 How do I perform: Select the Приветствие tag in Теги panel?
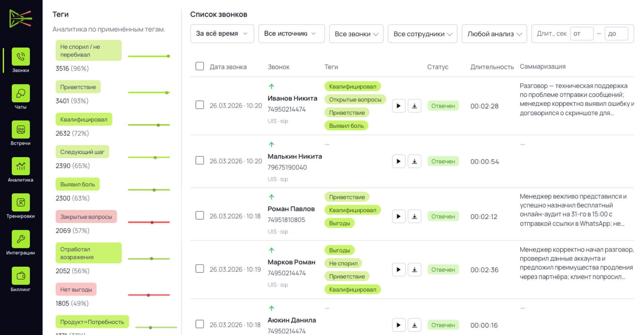point(78,87)
